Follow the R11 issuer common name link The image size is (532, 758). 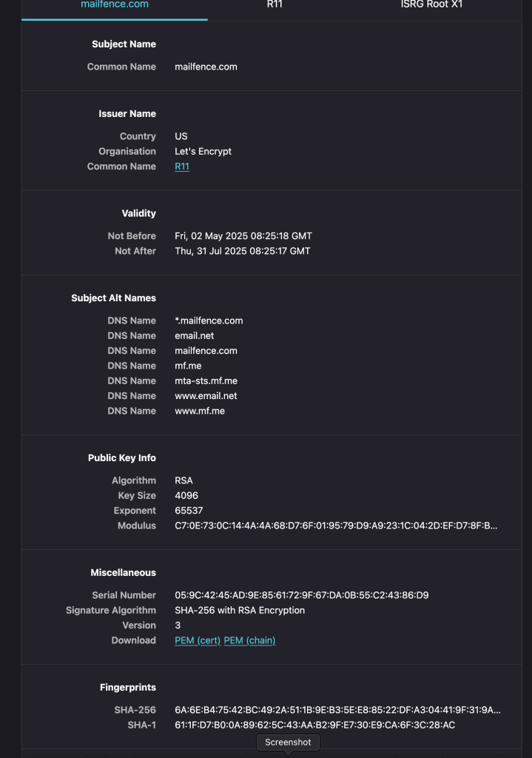182,167
